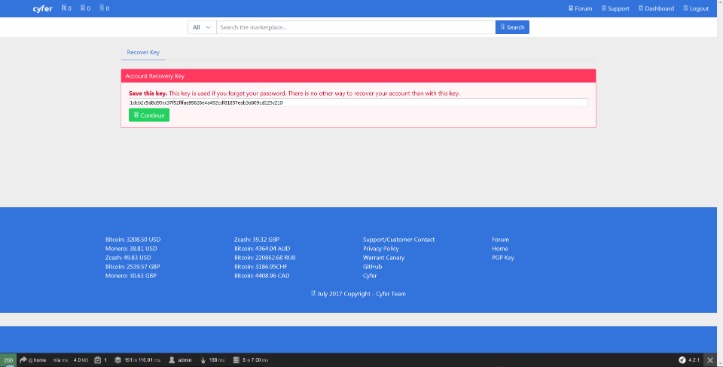Click Monero: 38.81 USD rate
This screenshot has height=367, width=723.
[x=131, y=249]
